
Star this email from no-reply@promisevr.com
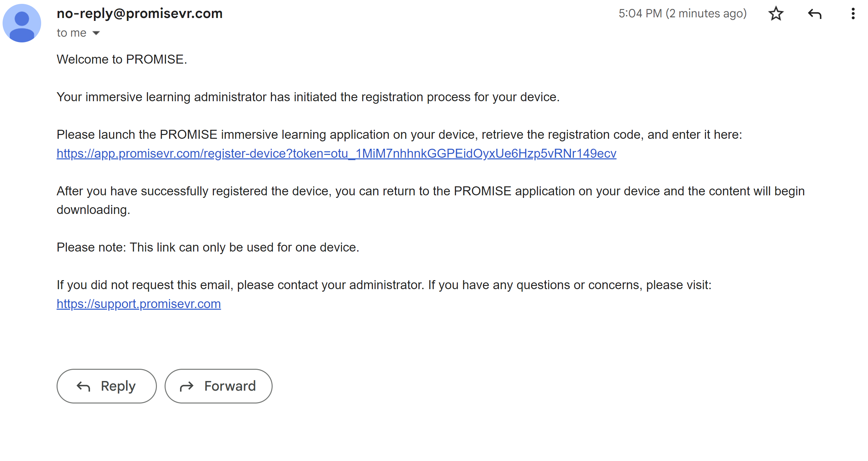776,14
